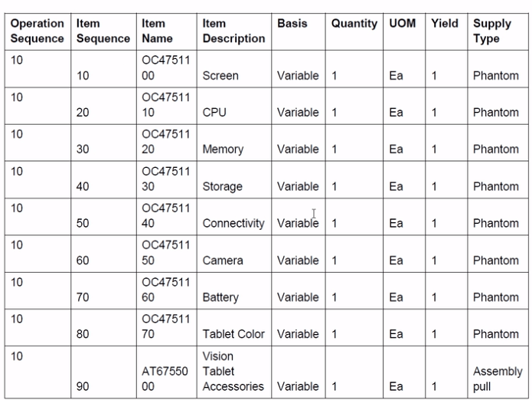Click the CPU description cell
This screenshot has width=532, height=400.
point(214,113)
